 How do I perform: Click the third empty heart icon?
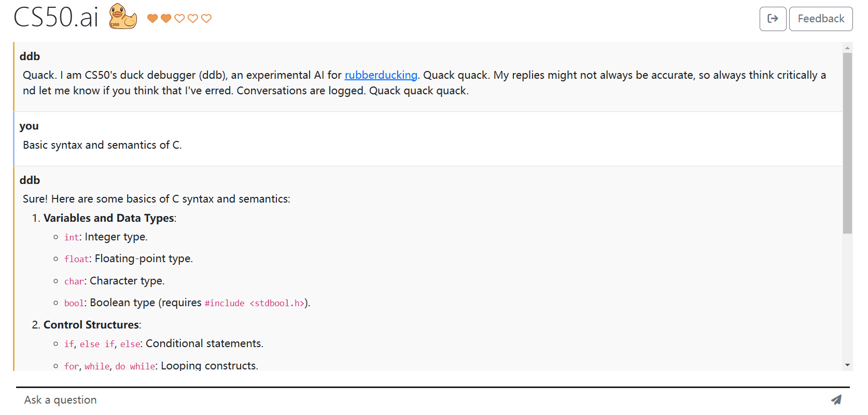tap(179, 19)
